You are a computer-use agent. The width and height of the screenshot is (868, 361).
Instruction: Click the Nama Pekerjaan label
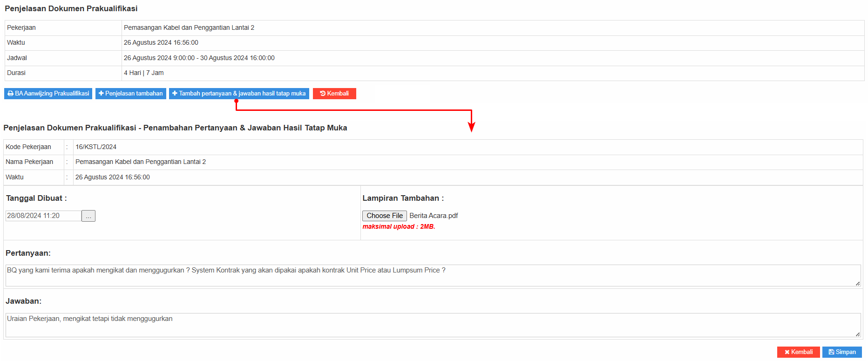29,162
